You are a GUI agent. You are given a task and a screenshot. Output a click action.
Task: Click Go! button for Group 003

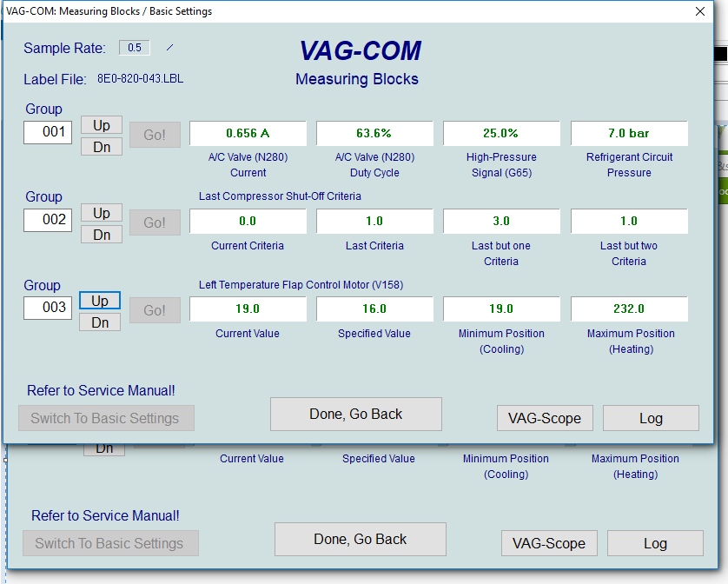[x=155, y=310]
